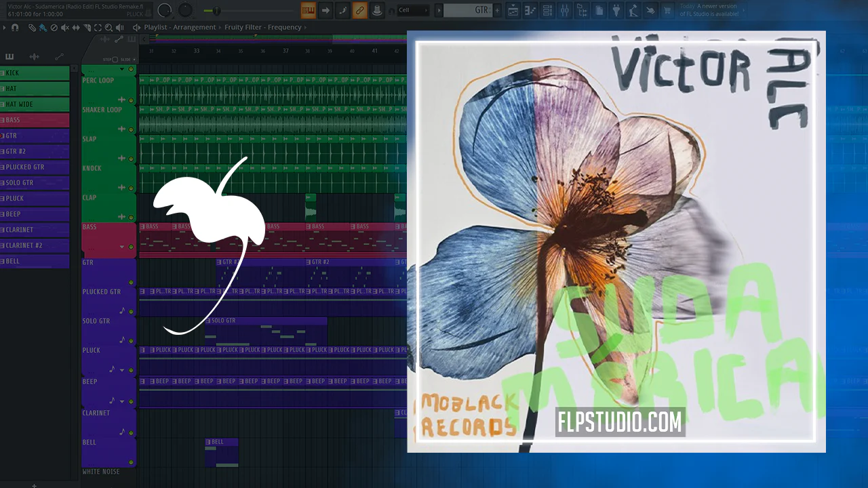This screenshot has width=868, height=488.
Task: Select the PLUCKED GTR pattern in the picker
Action: (x=35, y=167)
